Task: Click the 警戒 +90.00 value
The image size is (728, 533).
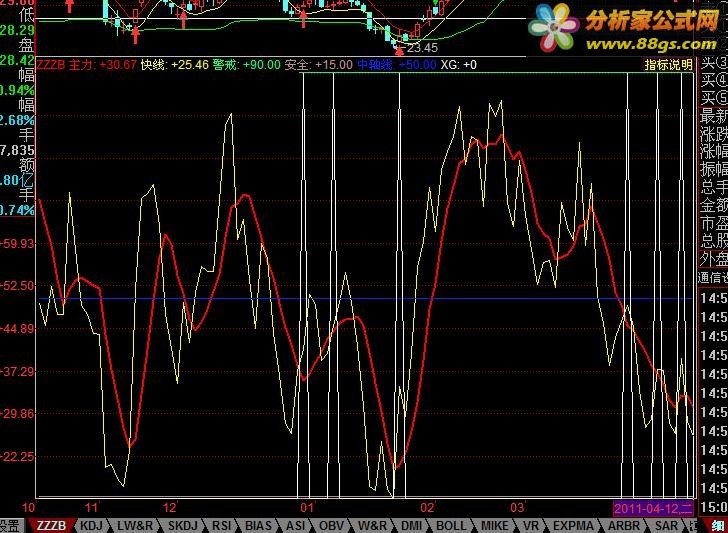Action: point(247,65)
